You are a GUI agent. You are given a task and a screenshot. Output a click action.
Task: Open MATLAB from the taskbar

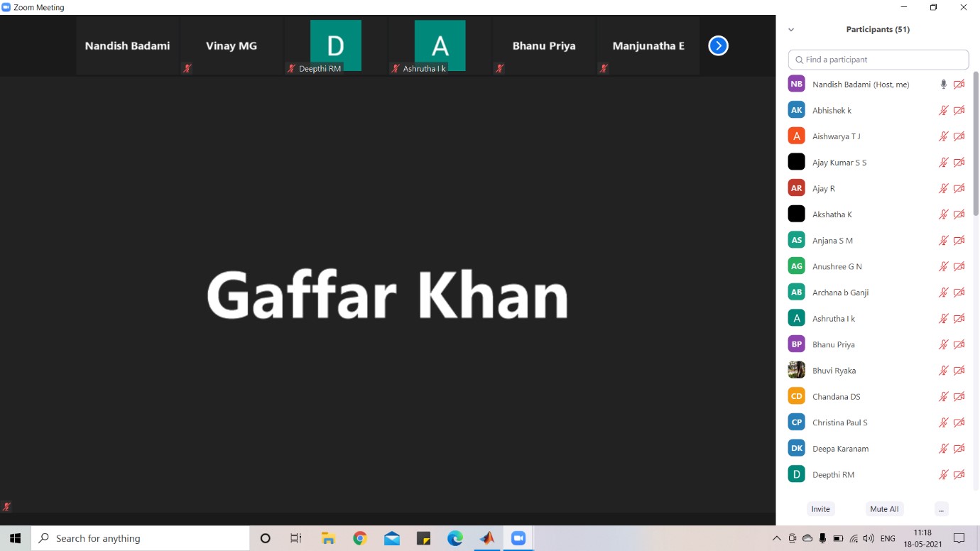click(x=487, y=538)
